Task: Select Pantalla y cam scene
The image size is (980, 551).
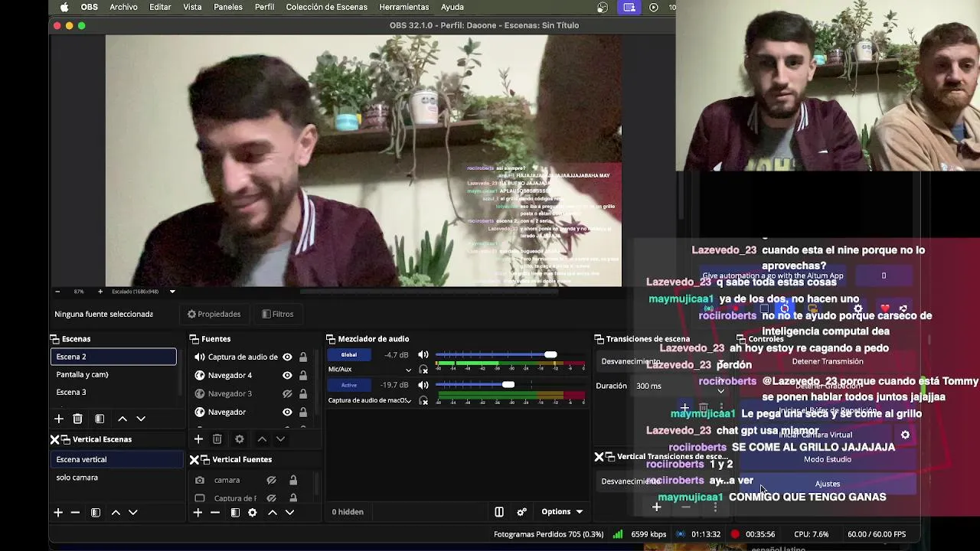Action: 113,375
